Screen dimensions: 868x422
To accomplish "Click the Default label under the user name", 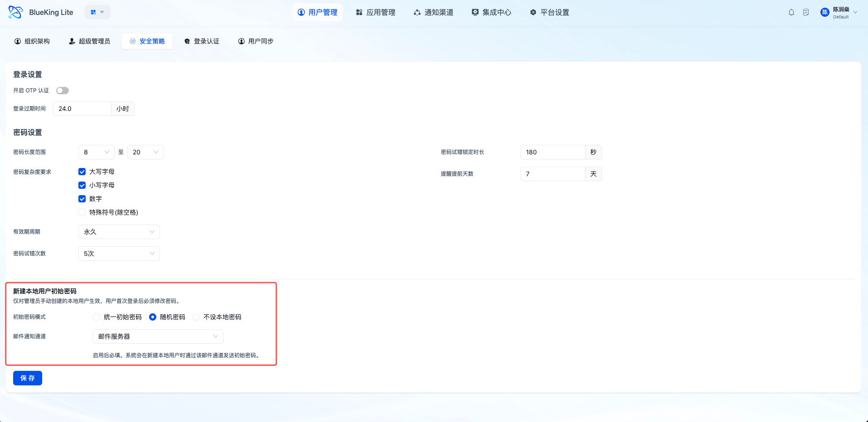I will (841, 17).
